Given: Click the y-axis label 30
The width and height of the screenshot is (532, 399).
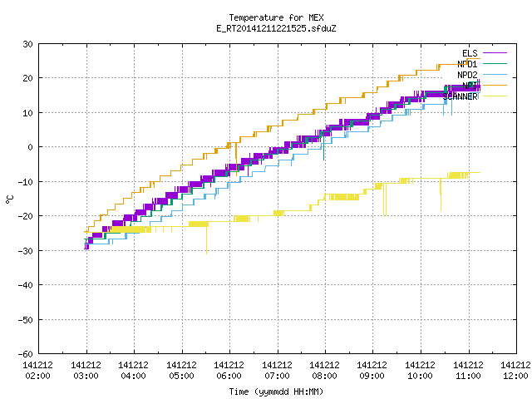Looking at the screenshot, I should pos(27,44).
